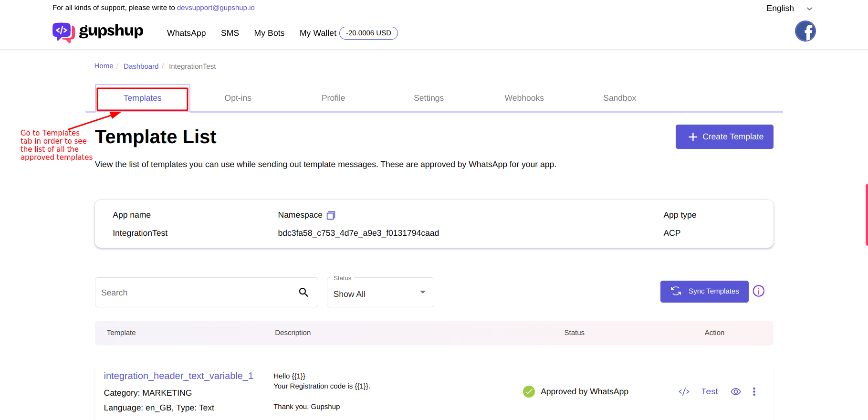Screen dimensions: 868x420
Task: Click the -20.0006 USD wallet balance
Action: 368,33
